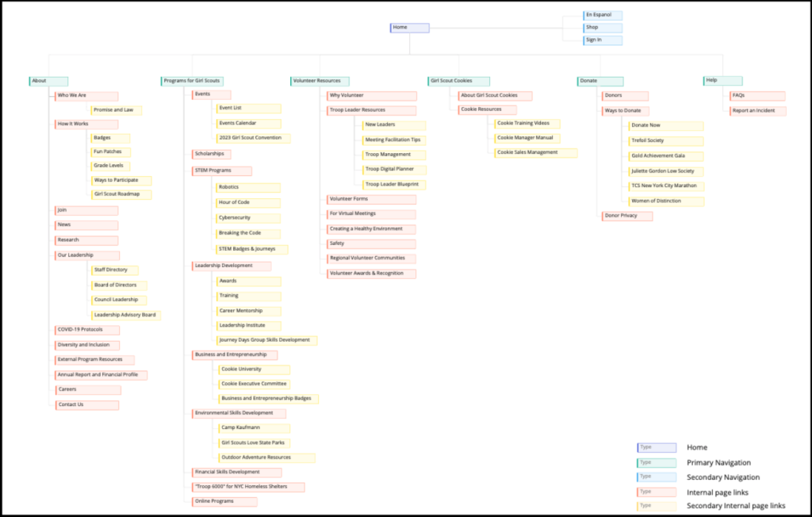Click the Join node
Viewport: 812px width, 517px height.
[86, 211]
